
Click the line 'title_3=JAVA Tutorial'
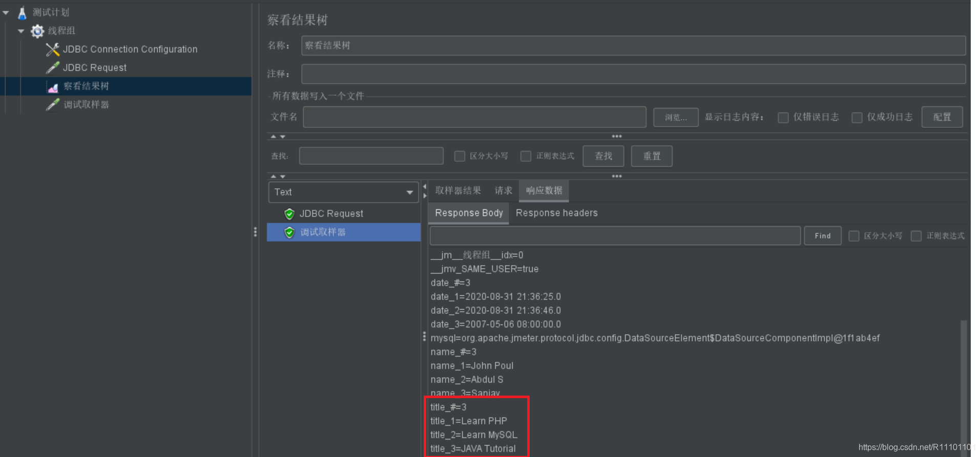[473, 449]
